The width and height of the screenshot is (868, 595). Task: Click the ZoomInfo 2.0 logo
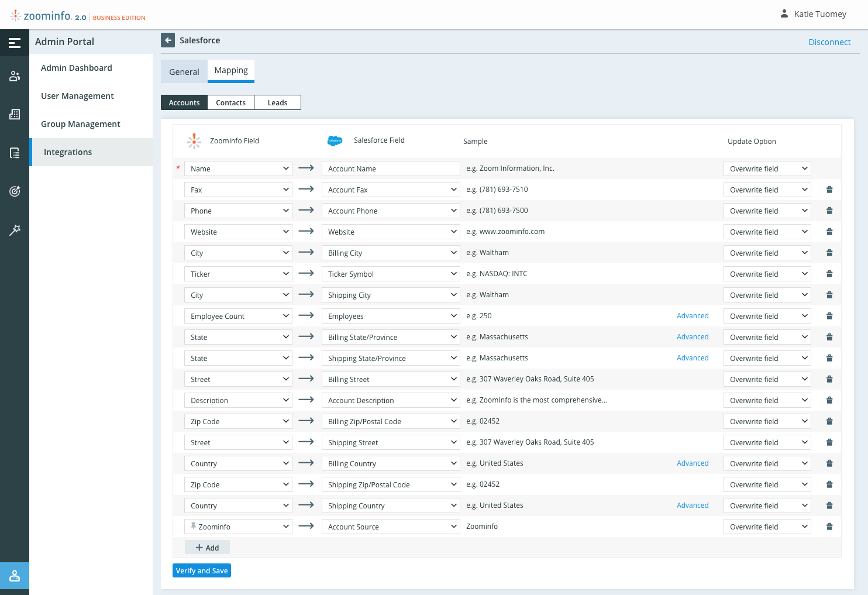78,16
